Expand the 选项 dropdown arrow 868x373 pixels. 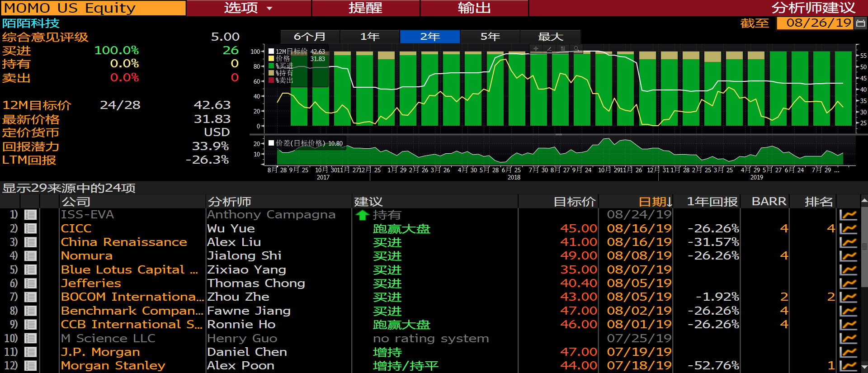(x=269, y=8)
